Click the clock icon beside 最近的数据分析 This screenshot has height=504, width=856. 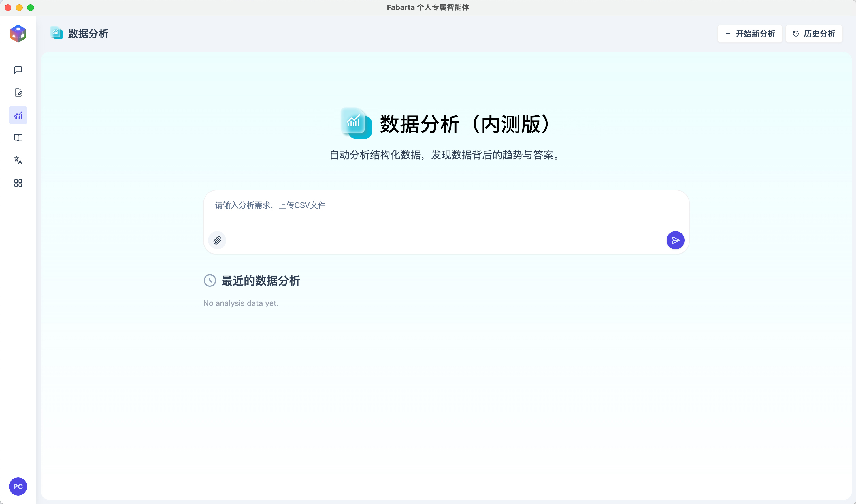pos(210,280)
